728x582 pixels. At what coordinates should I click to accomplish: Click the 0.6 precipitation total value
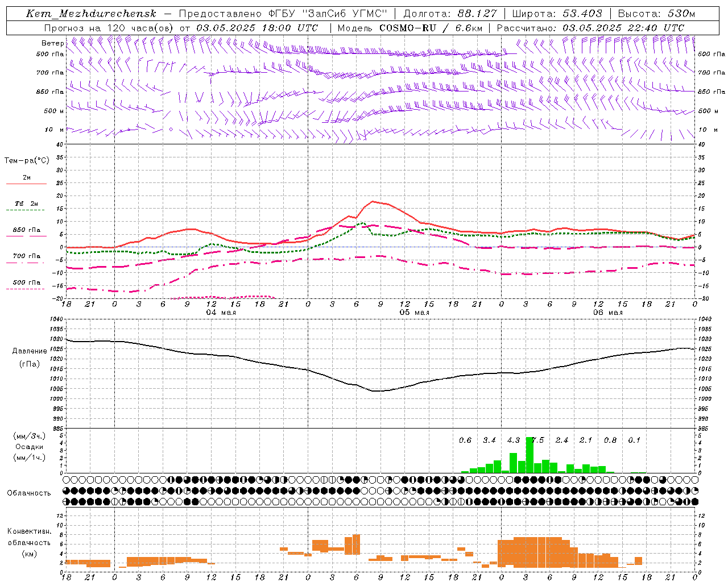(465, 440)
